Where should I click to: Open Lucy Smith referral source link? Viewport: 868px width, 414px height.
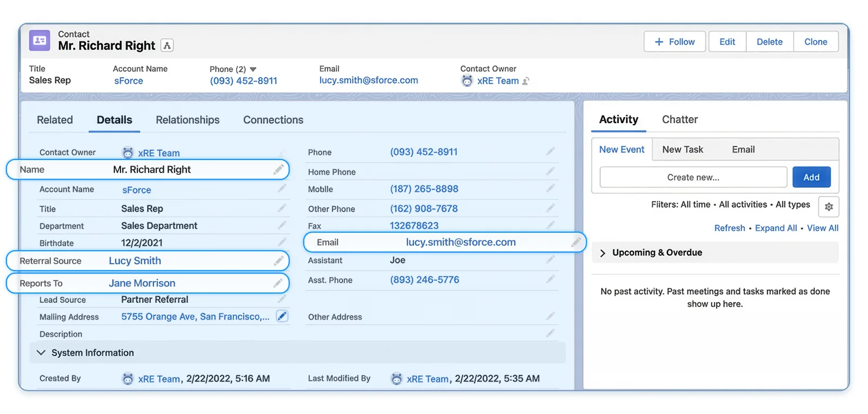135,261
